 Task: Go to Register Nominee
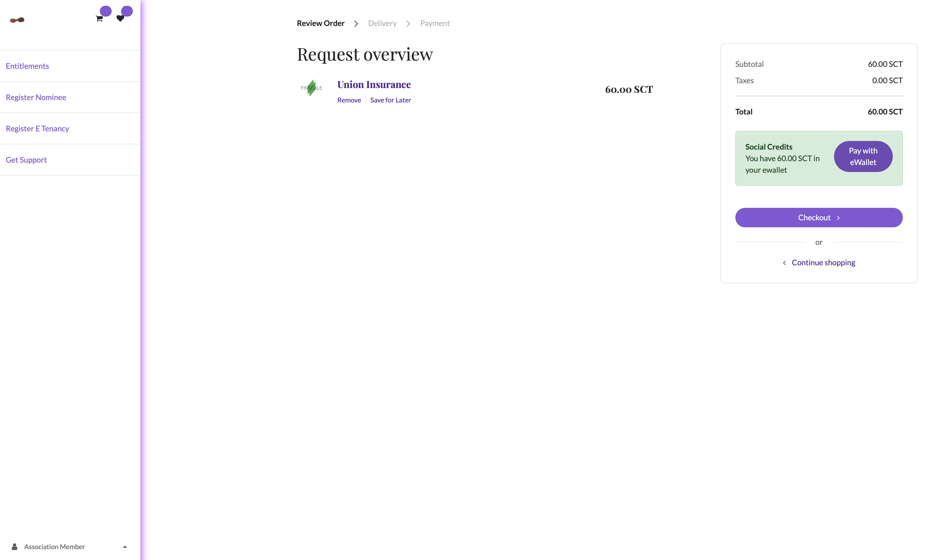[x=36, y=97]
